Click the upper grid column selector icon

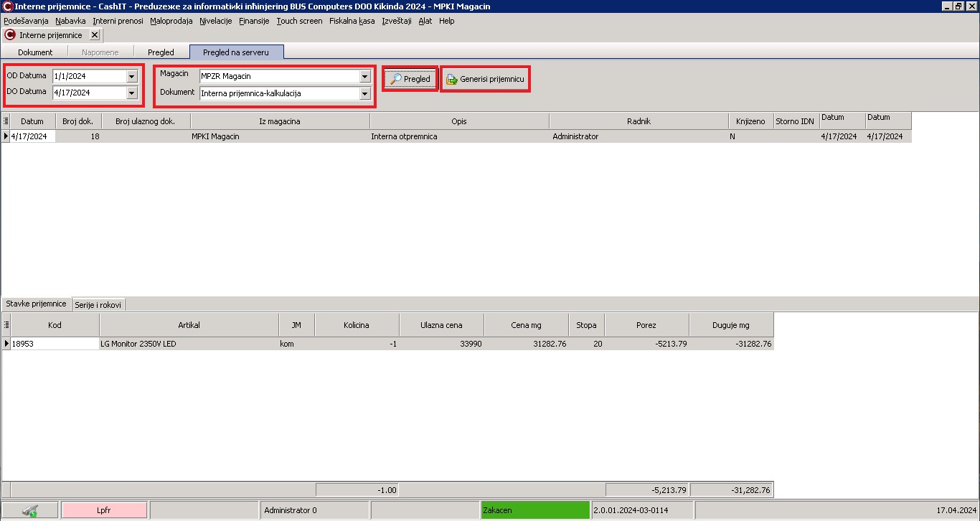6,121
